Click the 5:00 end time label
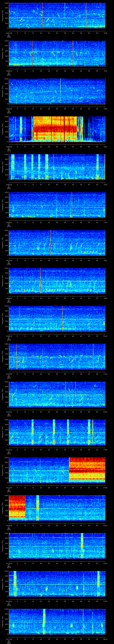114x644 pixels. point(105,147)
